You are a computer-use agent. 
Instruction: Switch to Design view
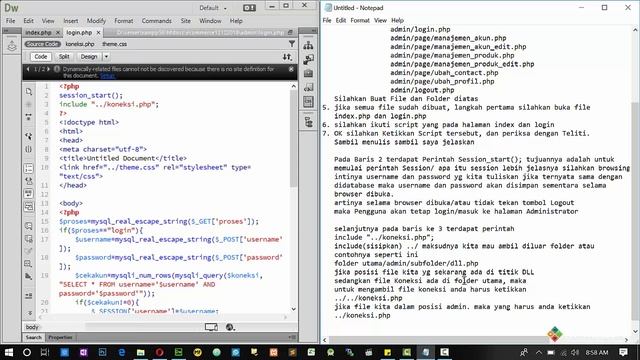(89, 57)
